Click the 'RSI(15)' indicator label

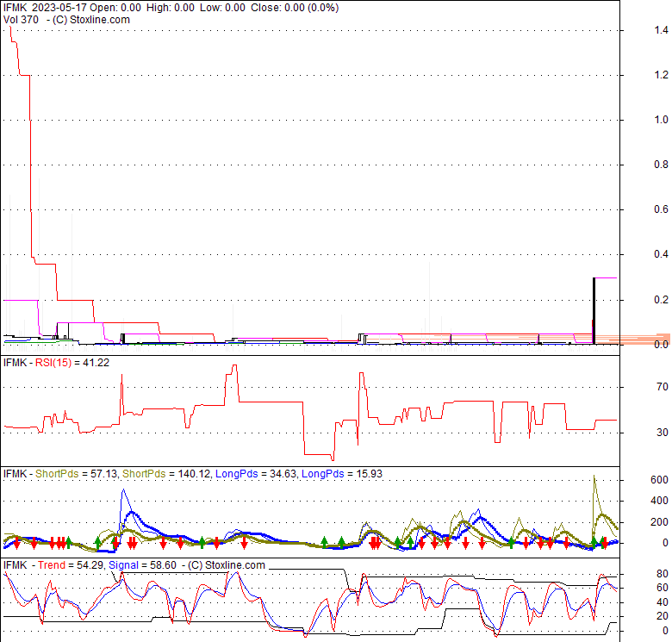coord(53,363)
